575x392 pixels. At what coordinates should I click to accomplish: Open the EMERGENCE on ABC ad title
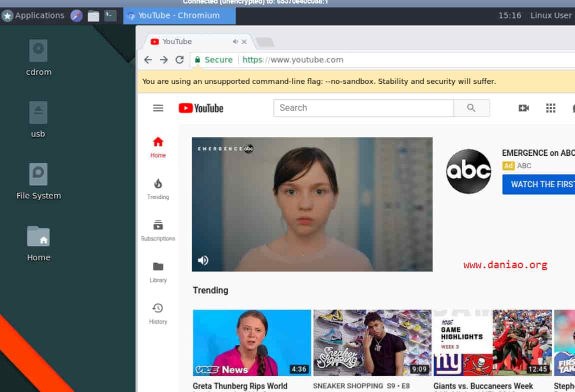pyautogui.click(x=538, y=153)
